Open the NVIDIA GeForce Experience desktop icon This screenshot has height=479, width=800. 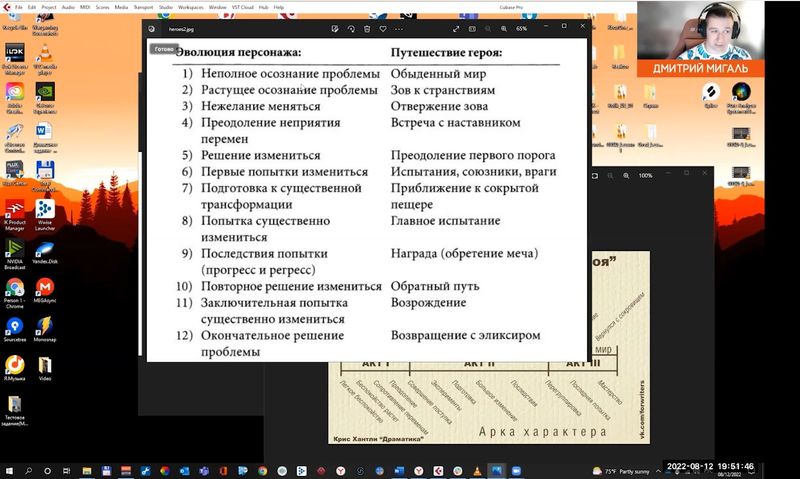tap(45, 96)
